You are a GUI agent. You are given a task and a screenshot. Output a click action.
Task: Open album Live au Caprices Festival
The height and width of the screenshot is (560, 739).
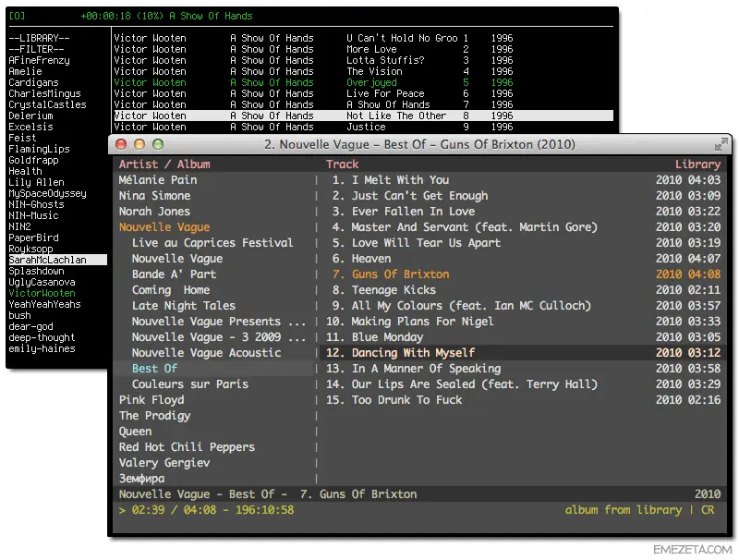click(212, 243)
